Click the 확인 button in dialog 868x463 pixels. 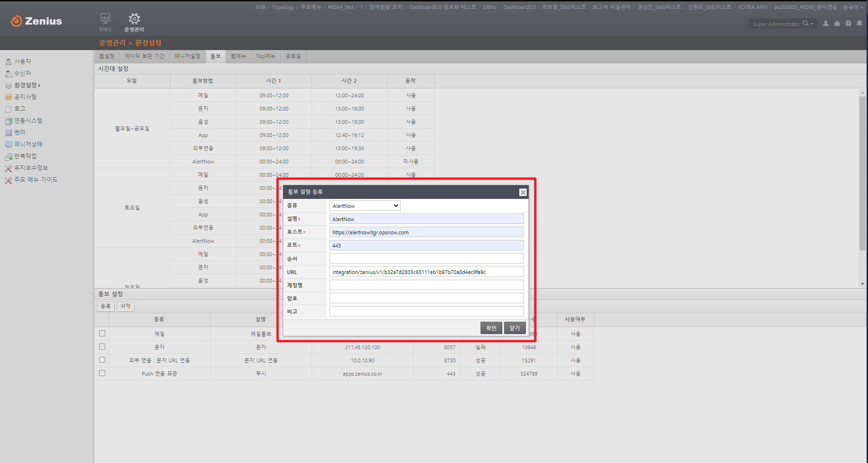(491, 328)
